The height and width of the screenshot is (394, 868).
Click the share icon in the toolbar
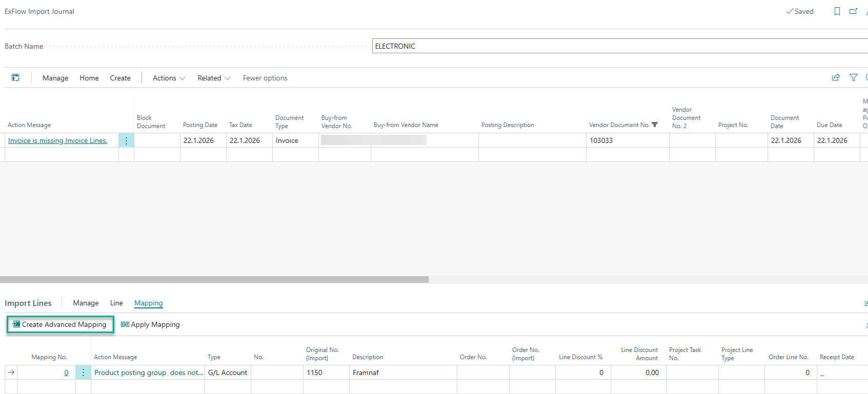836,77
